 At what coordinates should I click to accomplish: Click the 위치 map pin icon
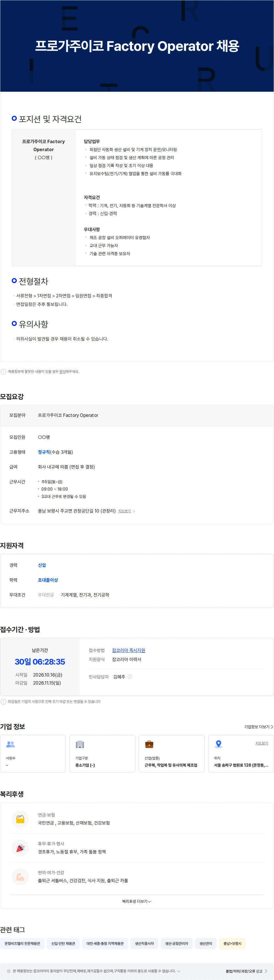[219, 744]
